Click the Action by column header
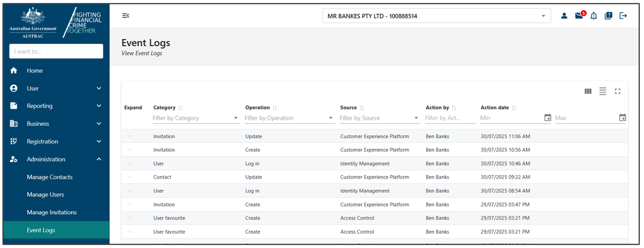 (438, 107)
